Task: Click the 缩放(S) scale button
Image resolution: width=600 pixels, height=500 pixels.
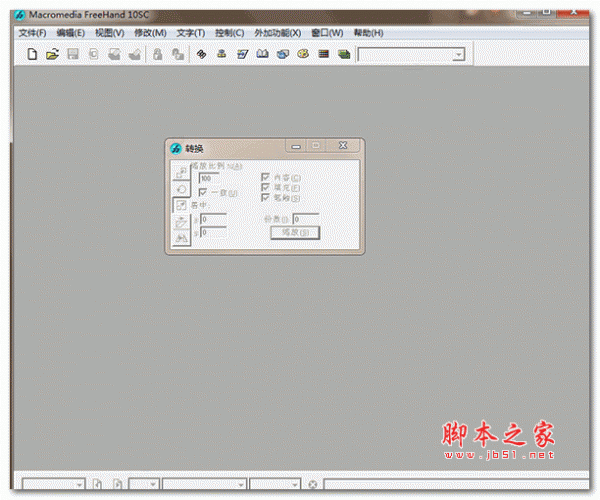Action: click(x=295, y=233)
